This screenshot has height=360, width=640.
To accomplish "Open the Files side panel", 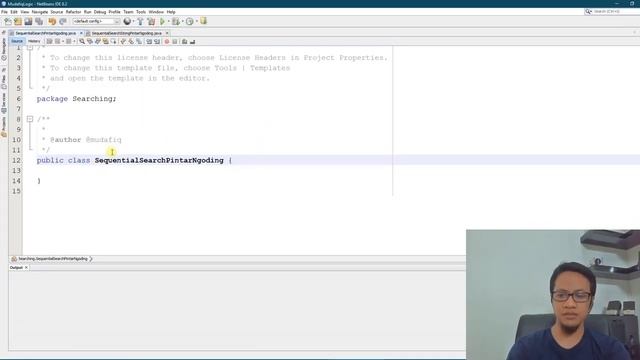I will point(4,82).
